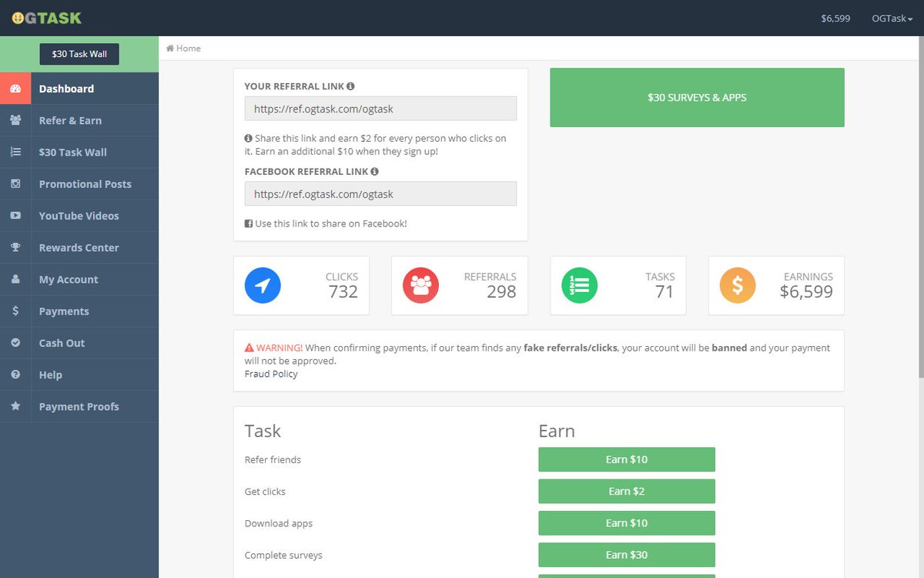
Task: Open the Help page
Action: pos(79,375)
